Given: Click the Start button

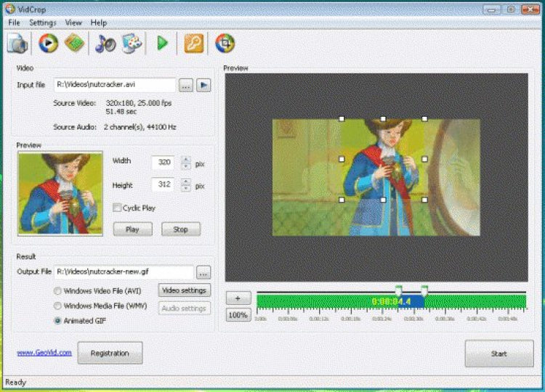Looking at the screenshot, I should point(499,354).
